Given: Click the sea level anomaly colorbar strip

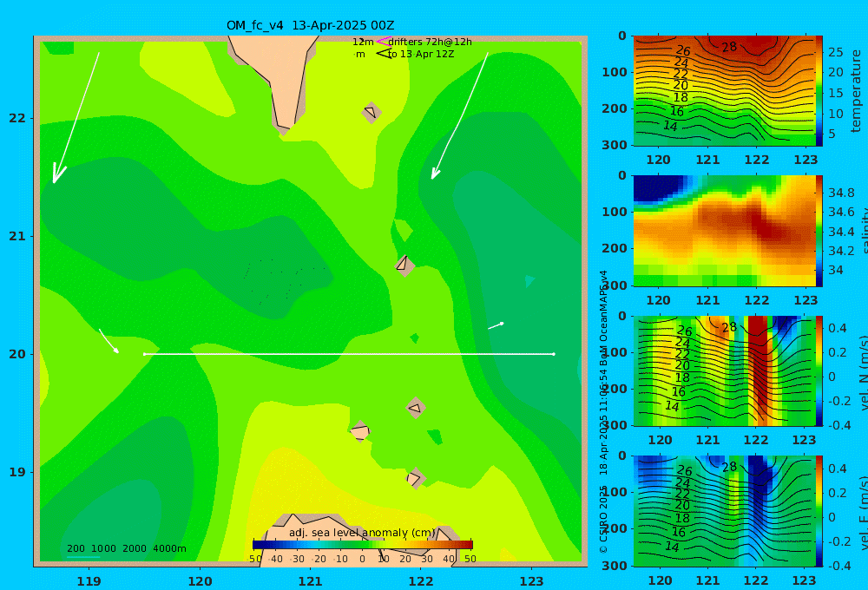Looking at the screenshot, I should (363, 545).
